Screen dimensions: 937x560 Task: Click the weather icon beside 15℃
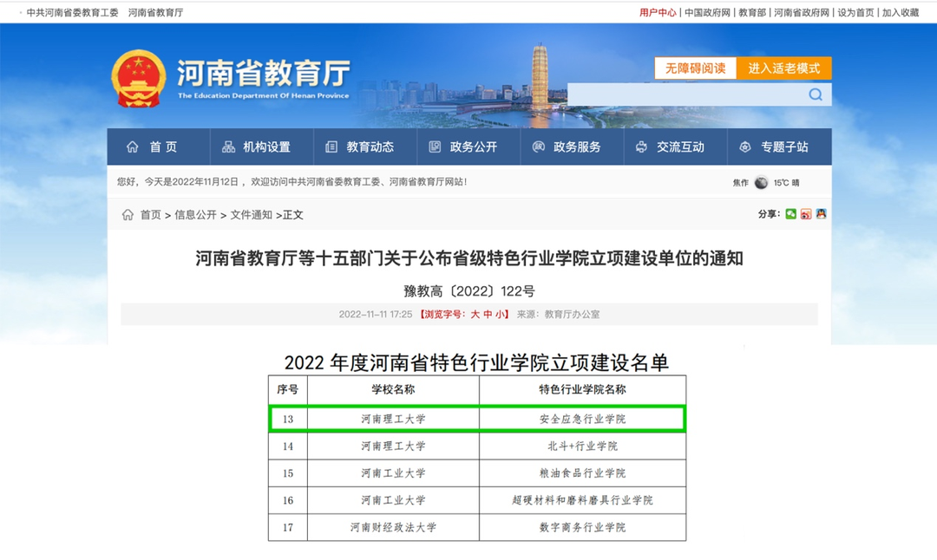(761, 183)
